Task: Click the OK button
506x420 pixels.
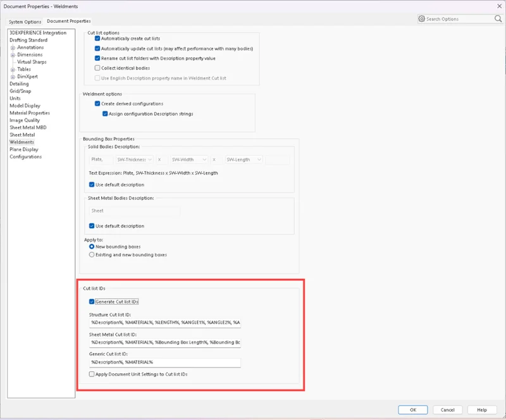Action: coord(413,410)
